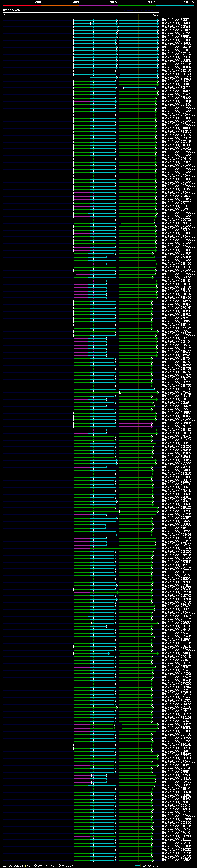Click the label UniRef100_Q2XP32
The height and width of the screenshot is (868, 197).
coord(177,822)
